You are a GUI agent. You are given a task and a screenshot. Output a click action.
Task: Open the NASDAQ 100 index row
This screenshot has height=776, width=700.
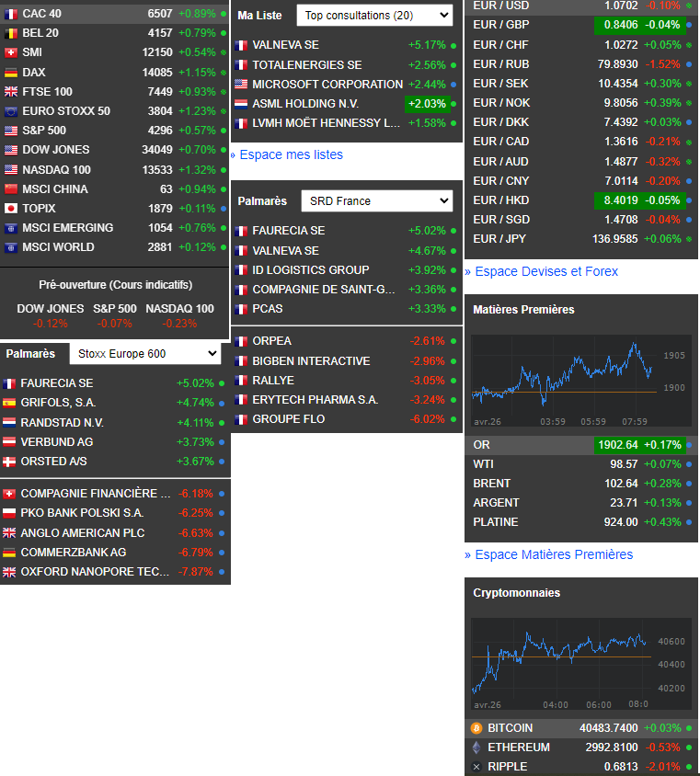tap(114, 170)
